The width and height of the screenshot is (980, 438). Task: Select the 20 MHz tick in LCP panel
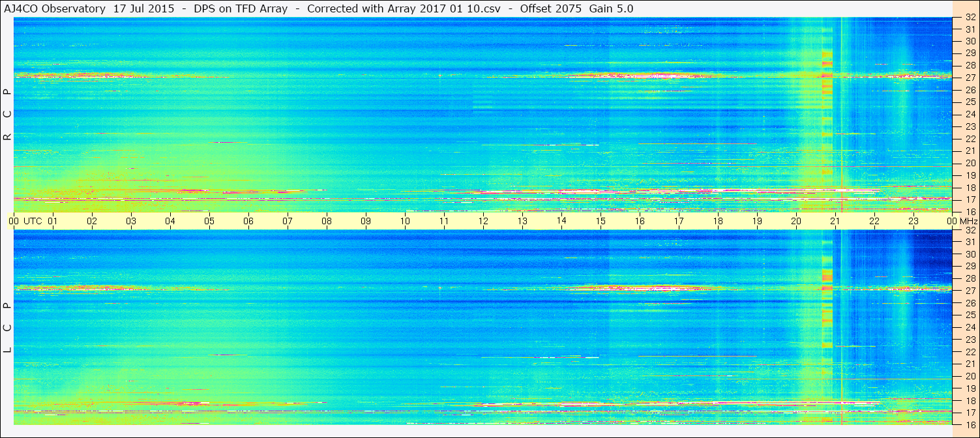[x=970, y=376]
